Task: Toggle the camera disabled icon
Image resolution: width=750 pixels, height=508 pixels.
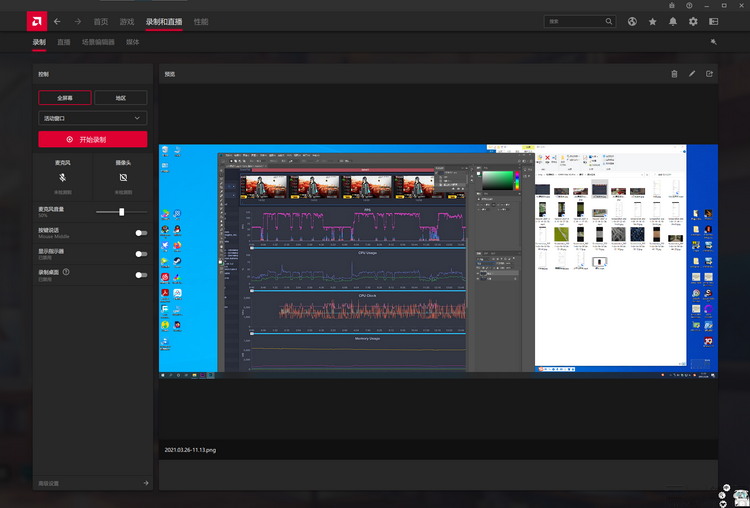Action: [122, 176]
